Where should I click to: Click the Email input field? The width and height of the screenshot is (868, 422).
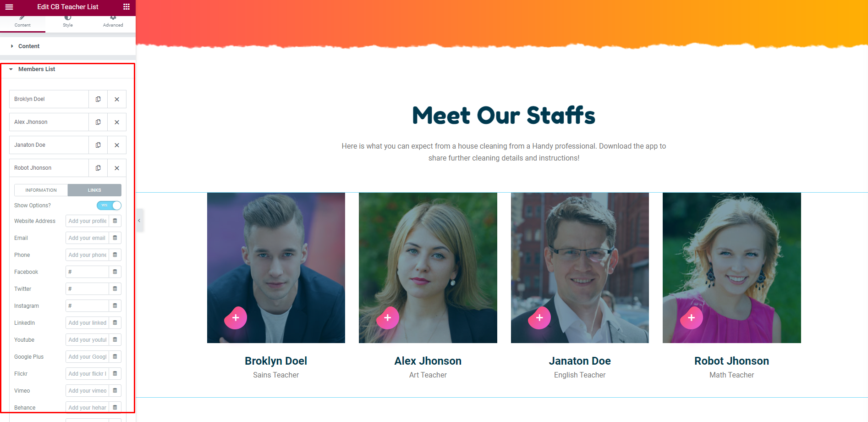coord(87,238)
